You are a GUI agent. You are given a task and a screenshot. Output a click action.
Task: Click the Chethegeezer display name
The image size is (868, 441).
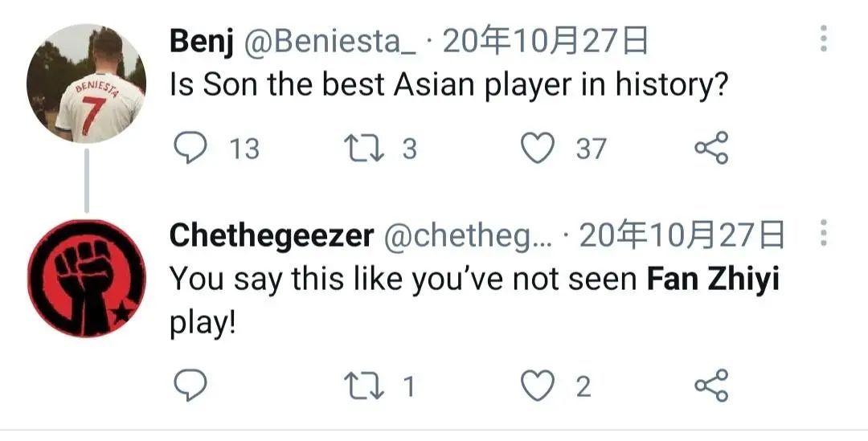(272, 235)
